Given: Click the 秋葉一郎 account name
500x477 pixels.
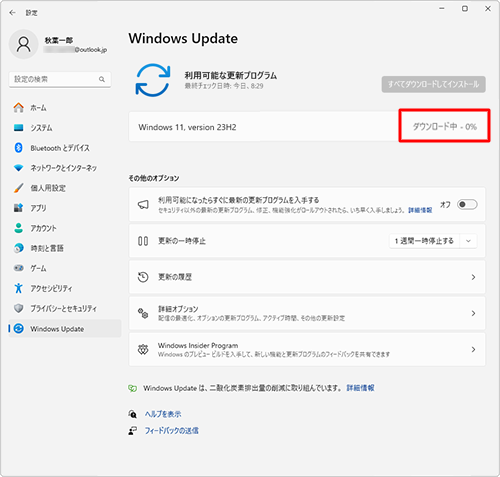Looking at the screenshot, I should click(59, 40).
